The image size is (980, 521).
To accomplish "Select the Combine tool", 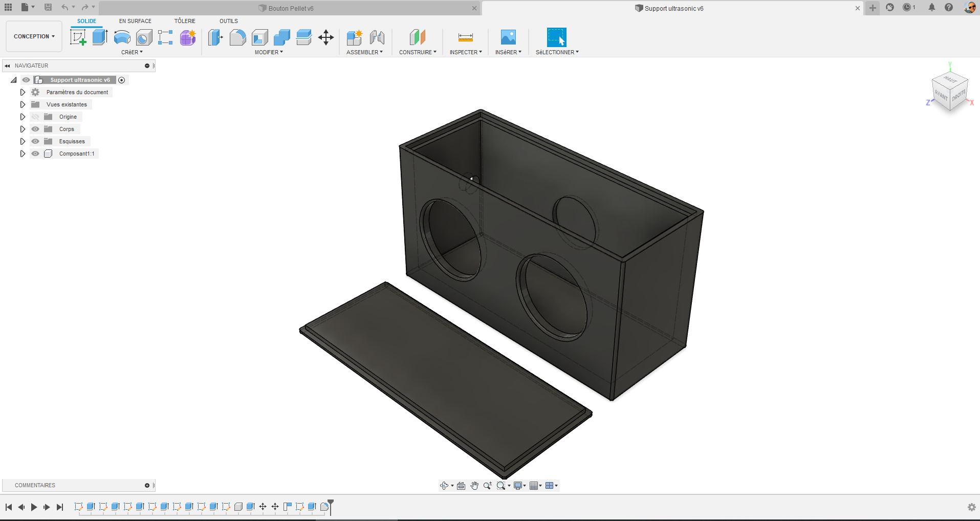I will 282,37.
